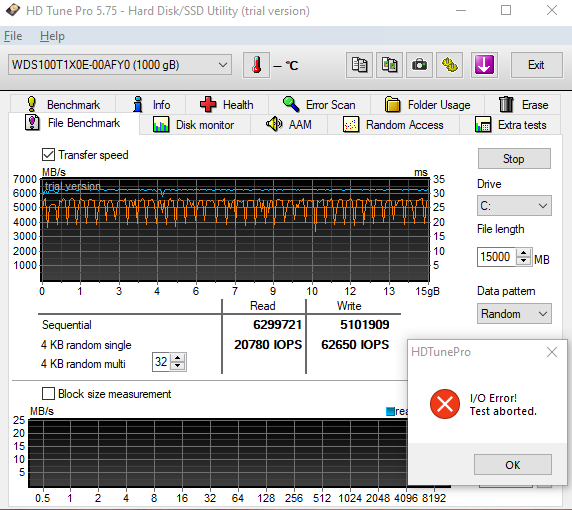Image resolution: width=572 pixels, height=510 pixels.
Task: Click OK in the I/O Error dialog
Action: coord(513,465)
